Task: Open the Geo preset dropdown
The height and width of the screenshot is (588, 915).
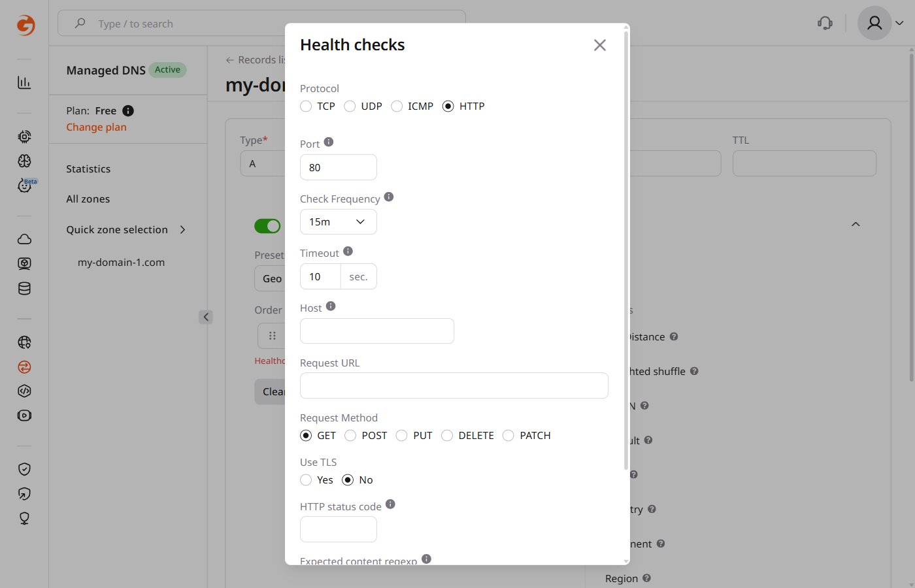Action: (x=270, y=278)
